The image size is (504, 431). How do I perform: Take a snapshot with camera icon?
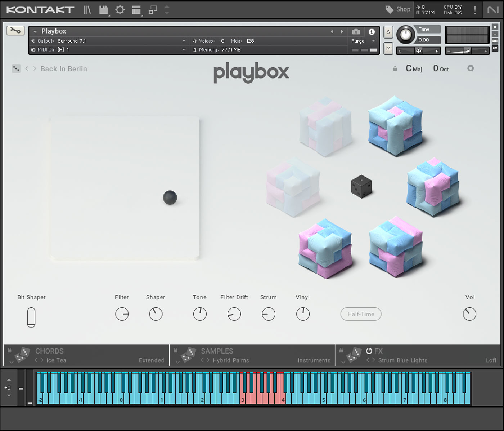click(x=356, y=32)
